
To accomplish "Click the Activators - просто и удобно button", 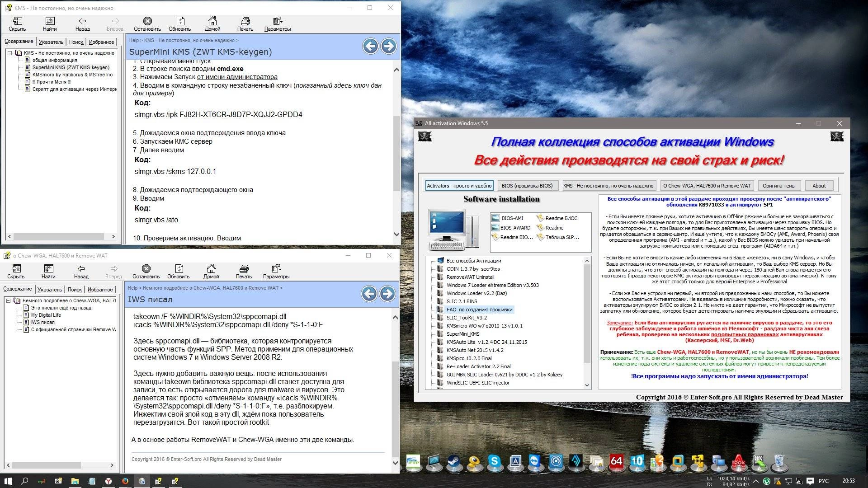I will tap(459, 186).
